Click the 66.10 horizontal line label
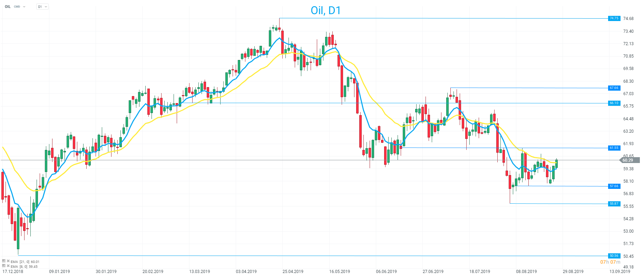The image size is (644, 274). tap(614, 103)
